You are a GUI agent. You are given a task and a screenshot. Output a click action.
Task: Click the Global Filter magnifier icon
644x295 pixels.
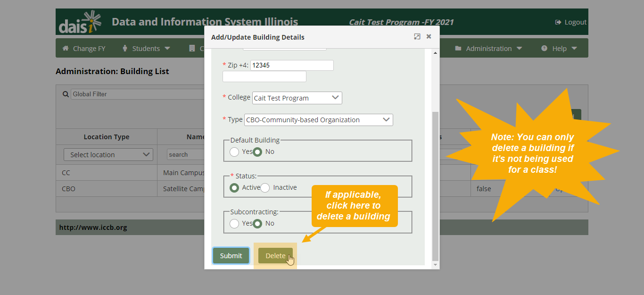pyautogui.click(x=66, y=93)
